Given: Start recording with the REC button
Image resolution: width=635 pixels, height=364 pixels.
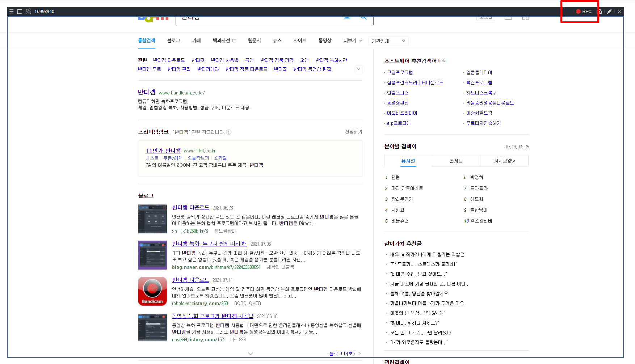Looking at the screenshot, I should click(584, 12).
